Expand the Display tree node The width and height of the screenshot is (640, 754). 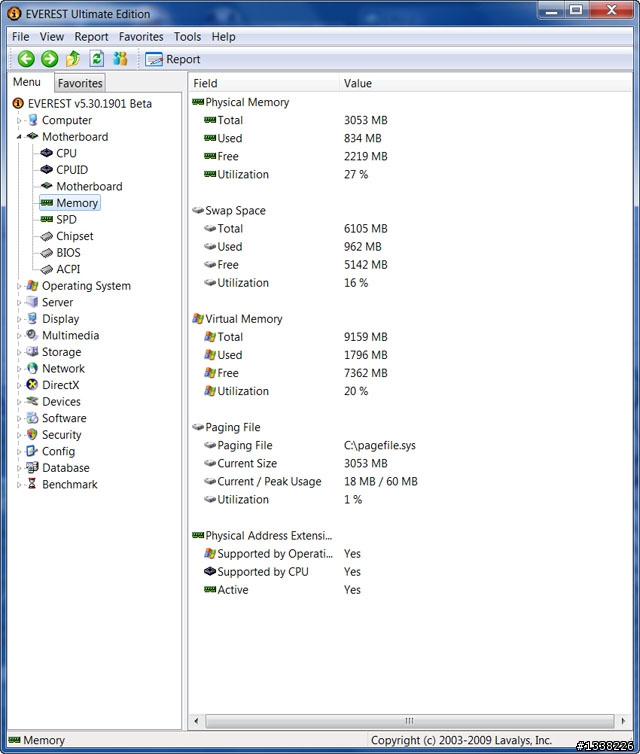[19, 319]
